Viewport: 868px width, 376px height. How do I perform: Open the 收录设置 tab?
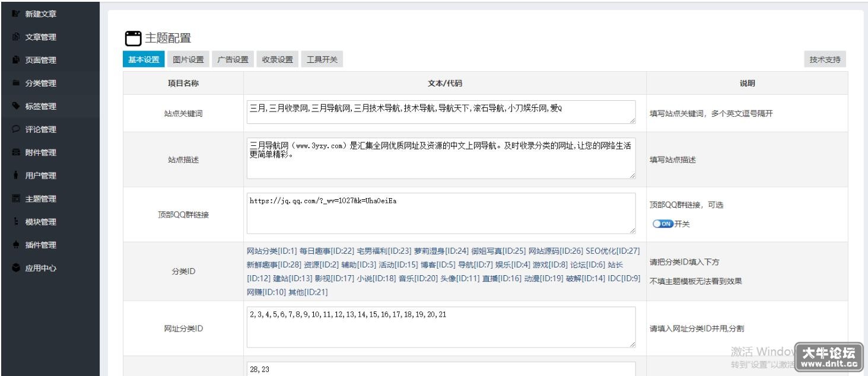tap(278, 59)
